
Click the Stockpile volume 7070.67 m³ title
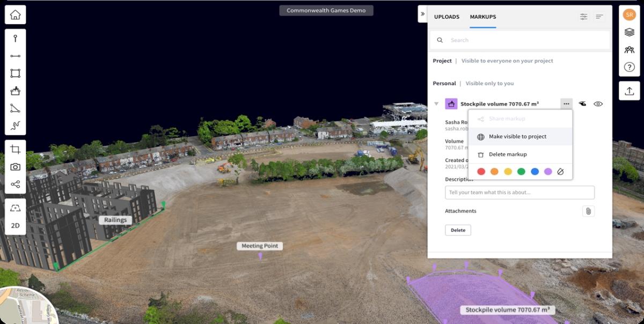click(x=500, y=104)
